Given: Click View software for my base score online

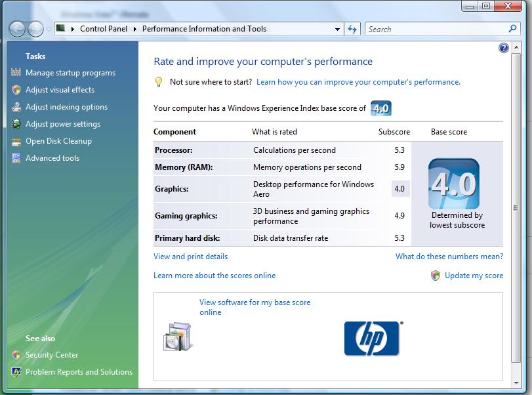Looking at the screenshot, I should (x=255, y=307).
